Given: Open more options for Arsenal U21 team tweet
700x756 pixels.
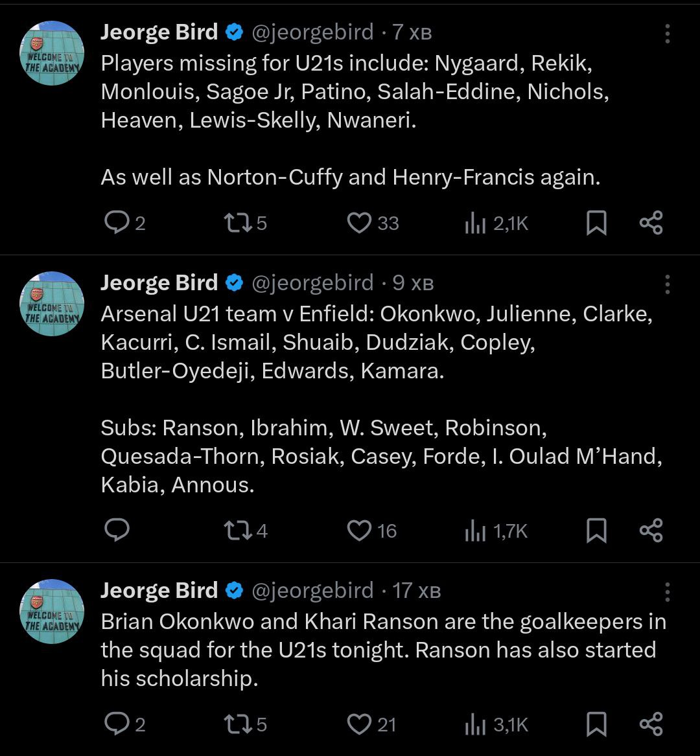Looking at the screenshot, I should pyautogui.click(x=667, y=284).
